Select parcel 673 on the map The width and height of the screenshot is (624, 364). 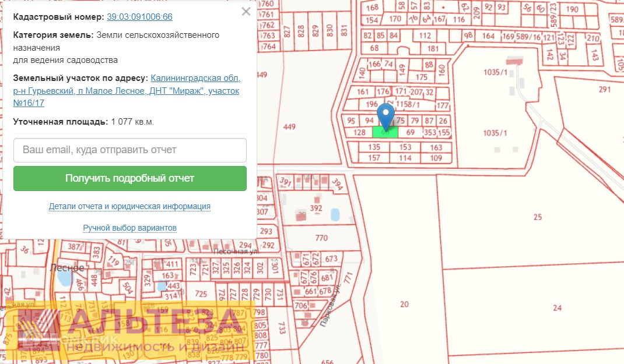(x=331, y=259)
